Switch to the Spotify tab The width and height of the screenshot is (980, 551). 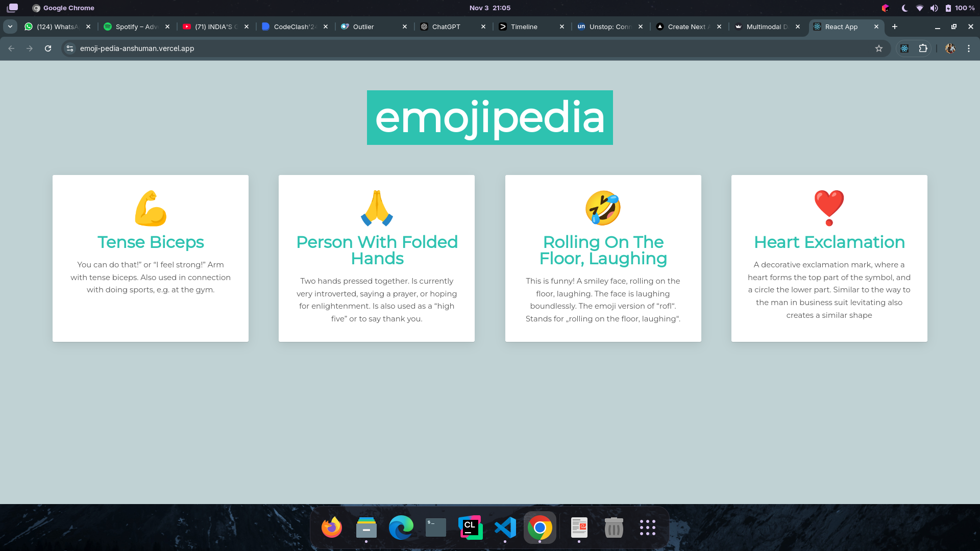pyautogui.click(x=134, y=27)
